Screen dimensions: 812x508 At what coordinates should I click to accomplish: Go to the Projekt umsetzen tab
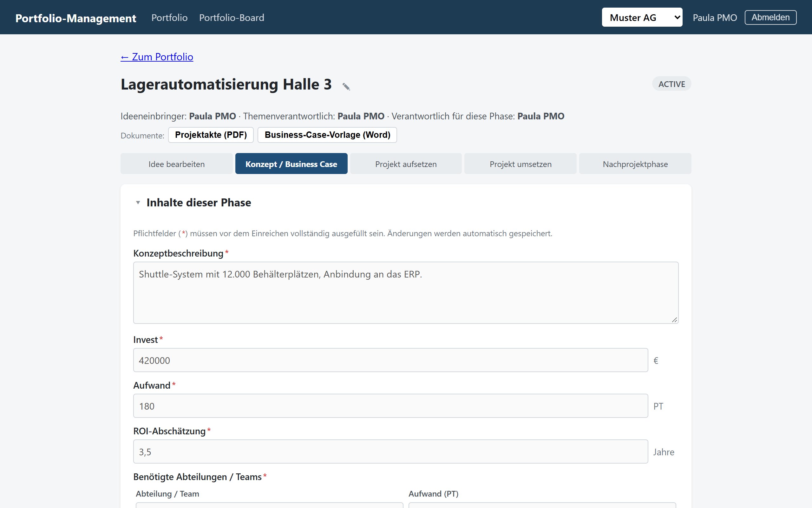click(521, 164)
